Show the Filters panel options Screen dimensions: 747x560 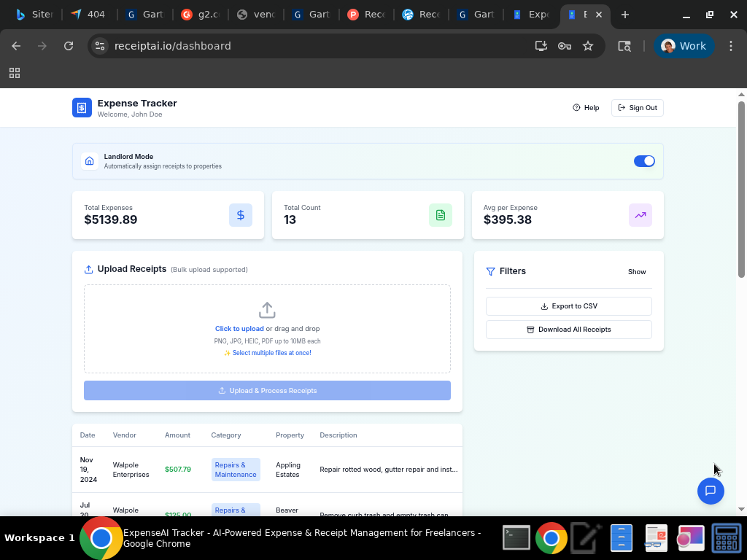pos(636,271)
